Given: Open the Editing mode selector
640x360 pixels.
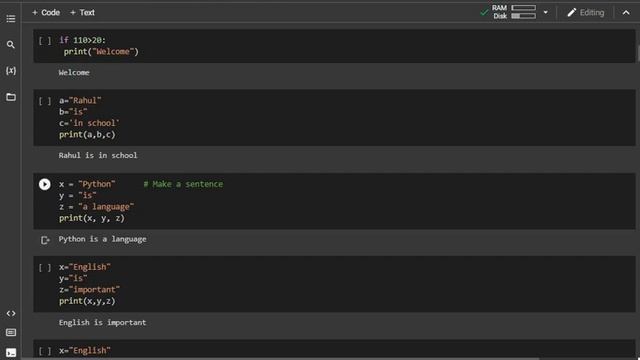Looking at the screenshot, I should point(586,13).
